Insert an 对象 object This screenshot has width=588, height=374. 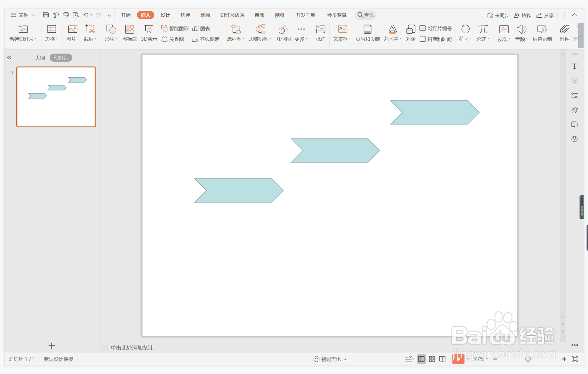point(411,33)
